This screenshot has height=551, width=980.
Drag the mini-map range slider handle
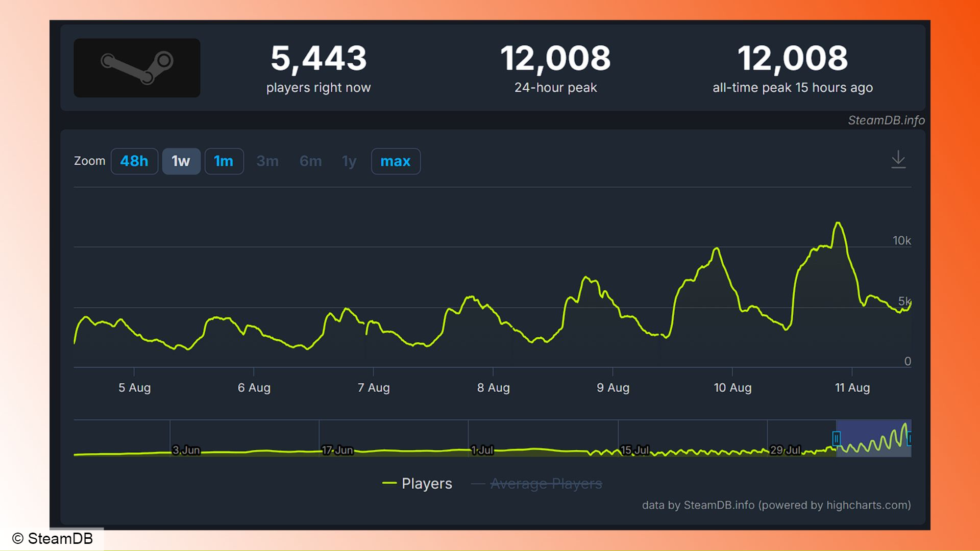click(x=837, y=437)
